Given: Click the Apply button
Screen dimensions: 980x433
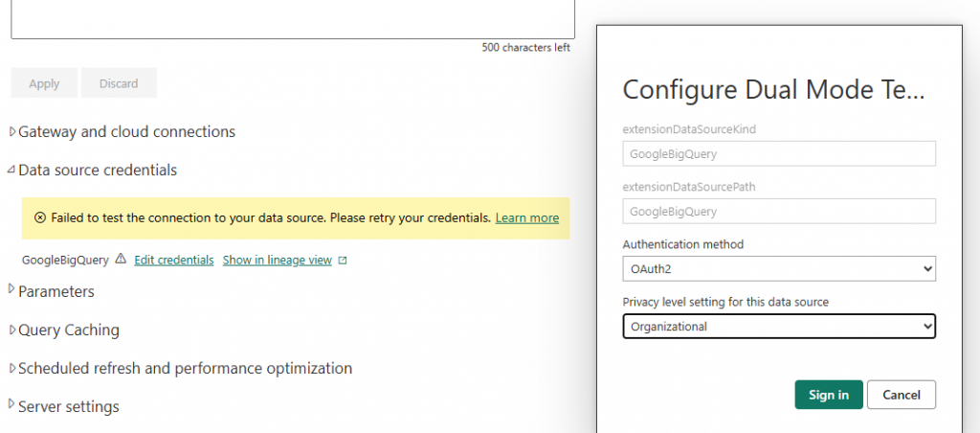Looking at the screenshot, I should (44, 83).
